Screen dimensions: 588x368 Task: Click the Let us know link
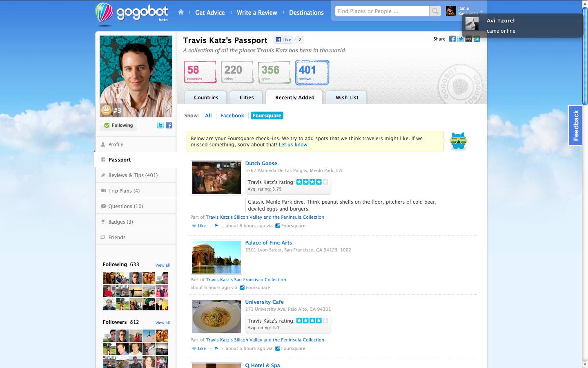point(293,145)
